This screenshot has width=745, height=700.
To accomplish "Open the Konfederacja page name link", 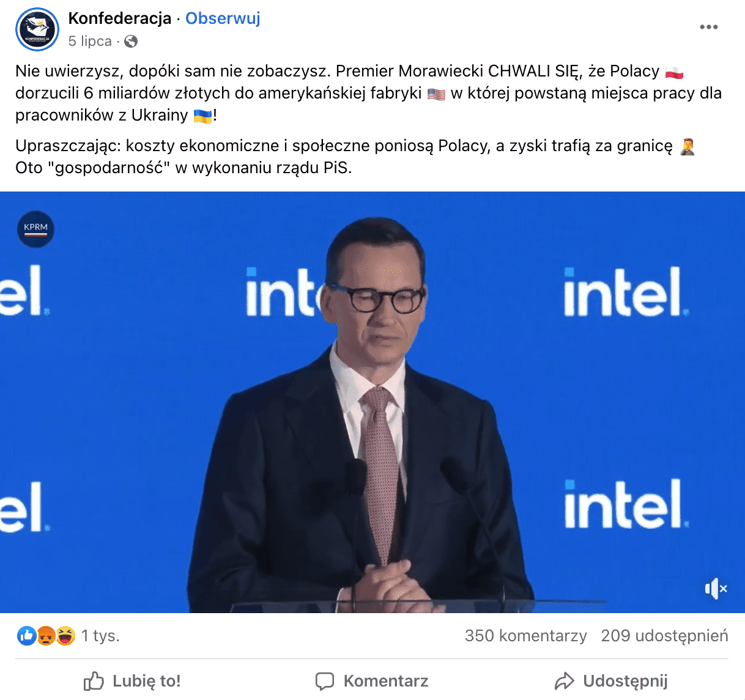I will [120, 18].
